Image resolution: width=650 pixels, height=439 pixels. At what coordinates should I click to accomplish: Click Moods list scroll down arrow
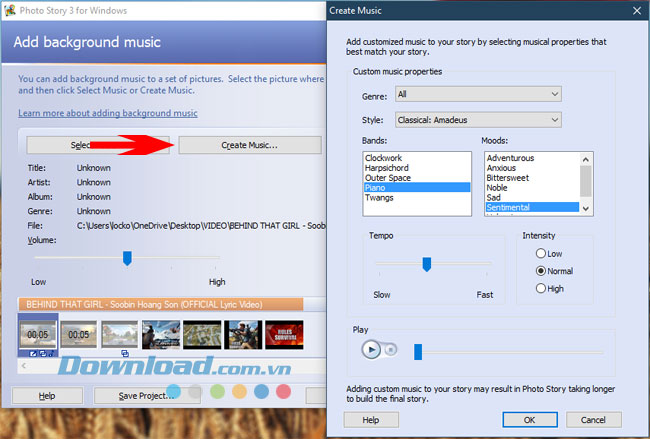pyautogui.click(x=585, y=209)
